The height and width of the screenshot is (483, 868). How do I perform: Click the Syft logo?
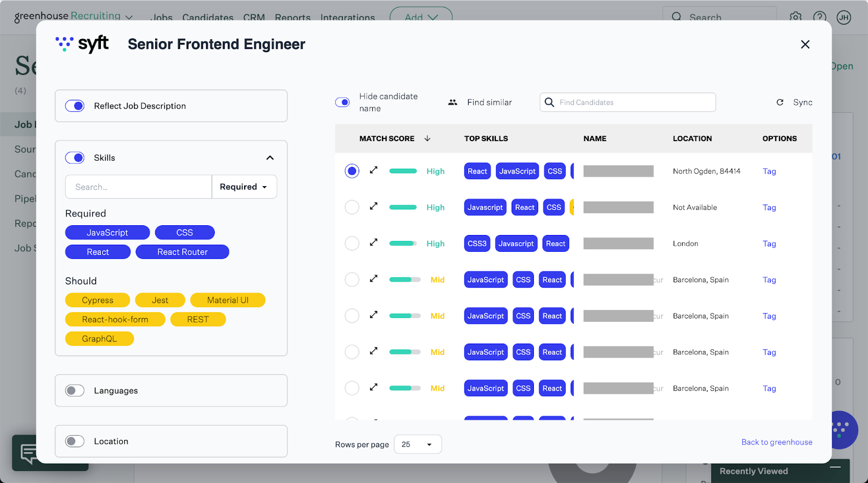[x=82, y=44]
